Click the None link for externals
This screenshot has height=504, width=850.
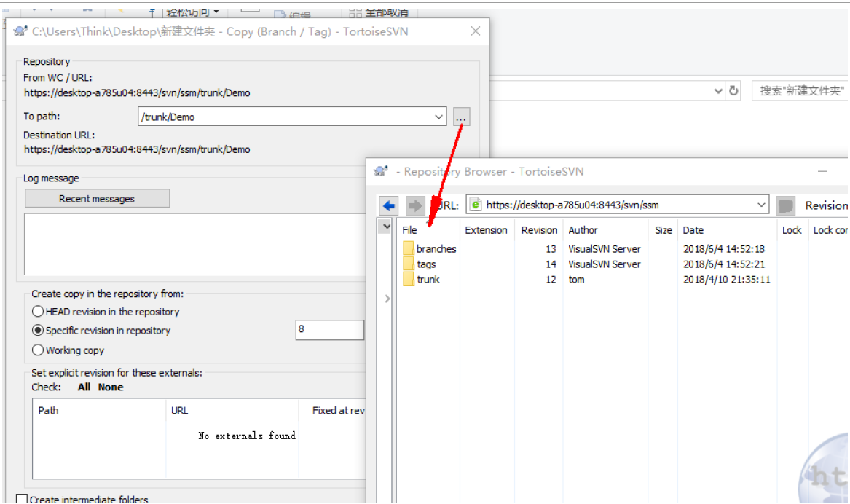pyautogui.click(x=111, y=387)
